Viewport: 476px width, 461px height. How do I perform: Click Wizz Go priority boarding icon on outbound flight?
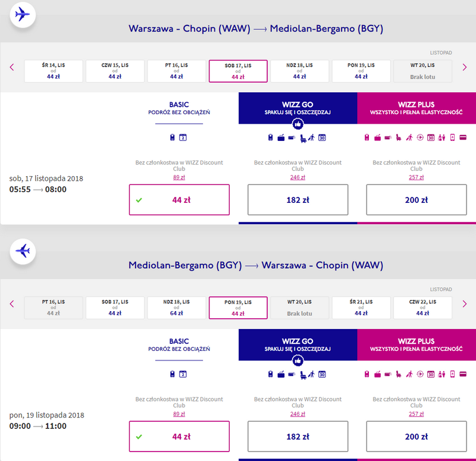(x=311, y=138)
